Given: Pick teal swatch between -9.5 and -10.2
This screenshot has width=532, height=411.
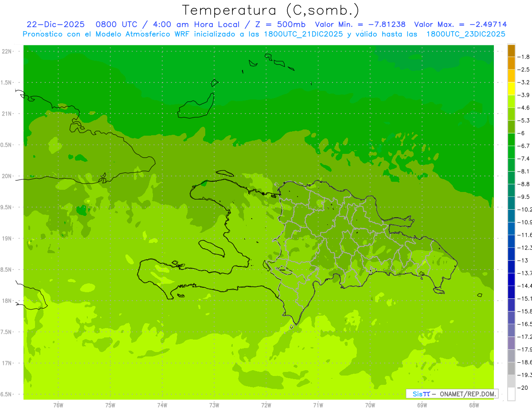Looking at the screenshot, I should [x=511, y=203].
